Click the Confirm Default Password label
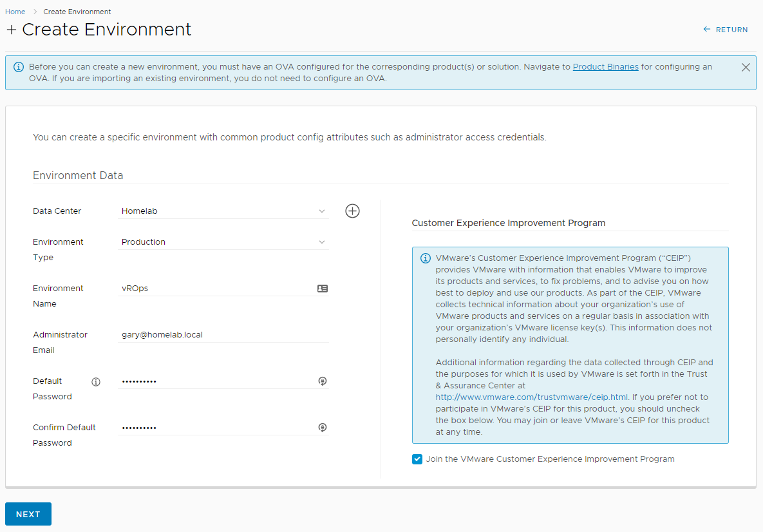The width and height of the screenshot is (763, 532). pyautogui.click(x=64, y=435)
